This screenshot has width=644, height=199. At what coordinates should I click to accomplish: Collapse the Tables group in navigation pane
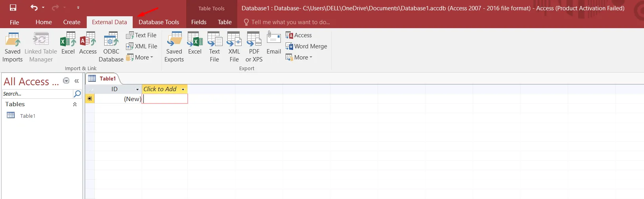click(x=75, y=104)
